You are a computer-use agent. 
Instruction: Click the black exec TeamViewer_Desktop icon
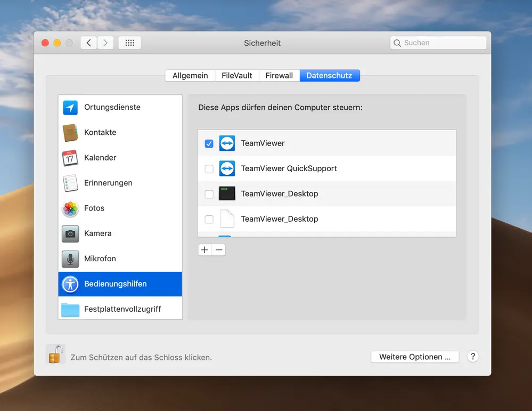pyautogui.click(x=227, y=194)
